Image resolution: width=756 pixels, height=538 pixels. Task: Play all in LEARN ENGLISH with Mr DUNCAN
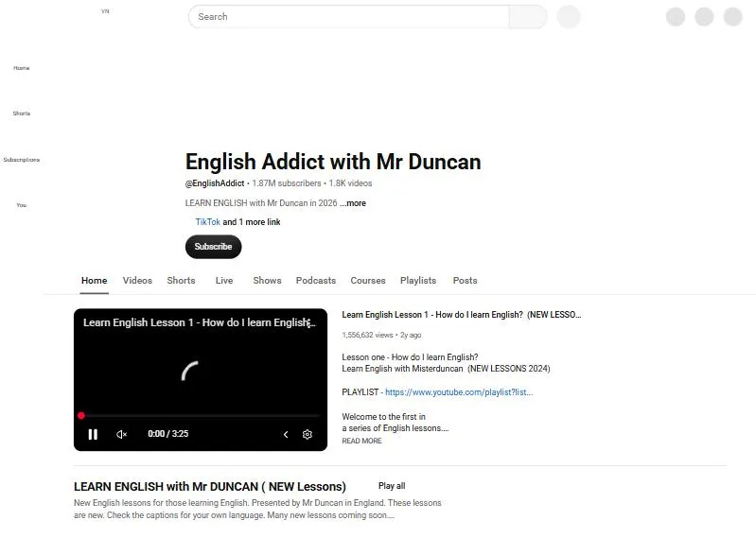[392, 486]
